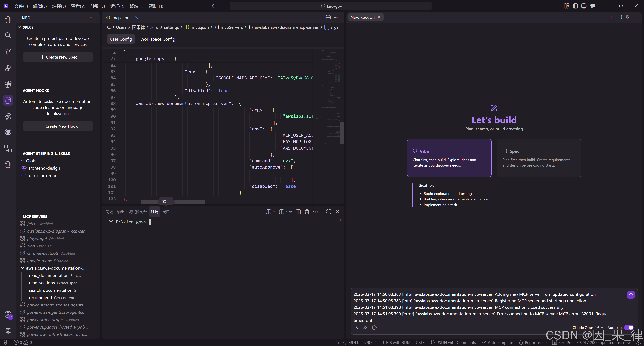Close the New Session chat tab
This screenshot has width=644, height=346.
pyautogui.click(x=379, y=17)
